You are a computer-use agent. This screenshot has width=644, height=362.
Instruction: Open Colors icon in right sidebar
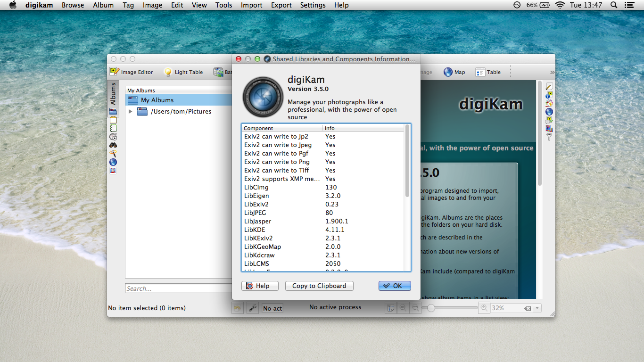point(549,103)
